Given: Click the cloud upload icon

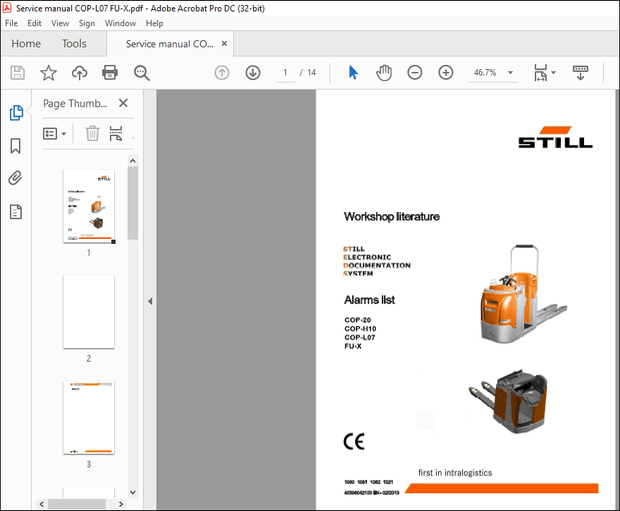Looking at the screenshot, I should click(79, 73).
